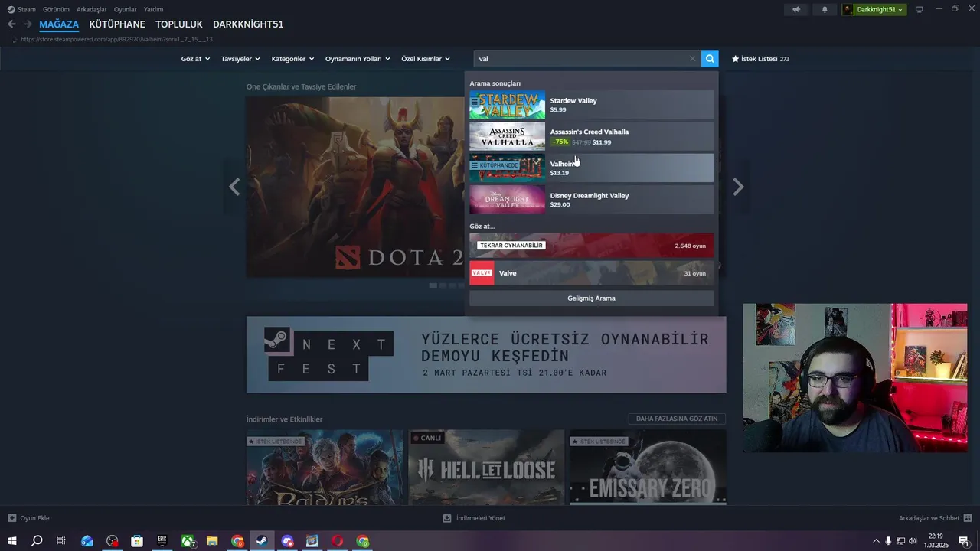This screenshot has height=551, width=980.
Task: Click the Steam announcements megaphone icon
Action: [796, 9]
